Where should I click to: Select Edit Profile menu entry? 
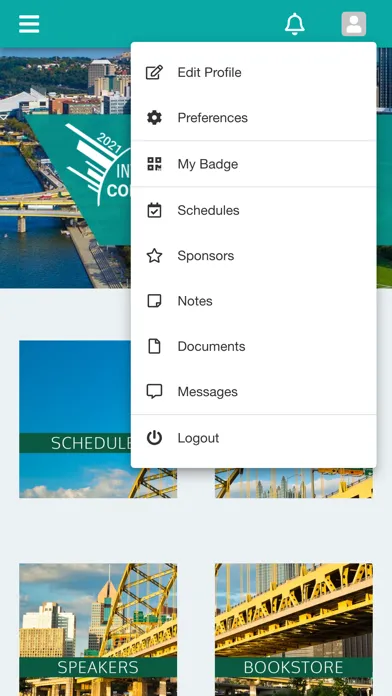(x=253, y=72)
